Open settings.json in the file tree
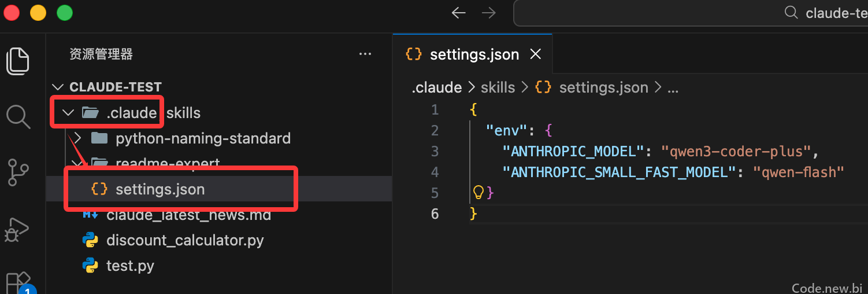Image resolution: width=868 pixels, height=294 pixels. point(160,189)
